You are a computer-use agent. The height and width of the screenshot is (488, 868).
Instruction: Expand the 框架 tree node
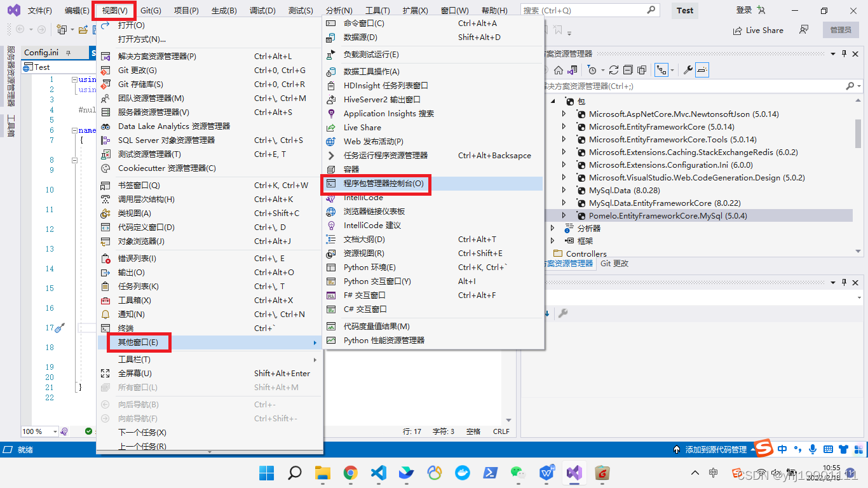point(552,241)
